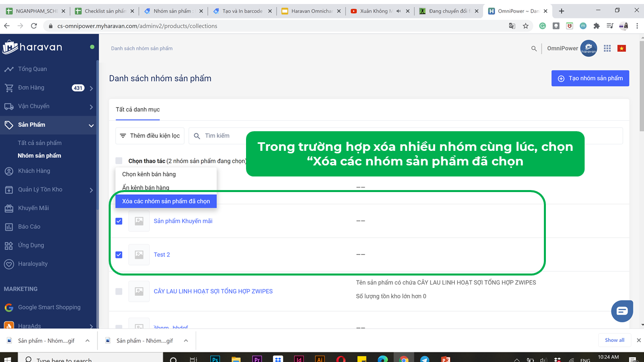
Task: Select Xóa các nhóm sản phẩm đã chọn
Action: tap(166, 201)
